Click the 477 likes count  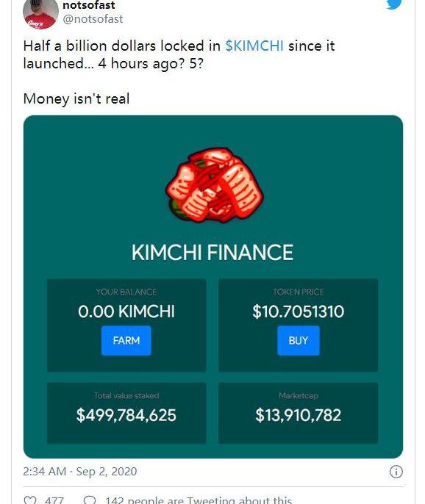coord(54,500)
